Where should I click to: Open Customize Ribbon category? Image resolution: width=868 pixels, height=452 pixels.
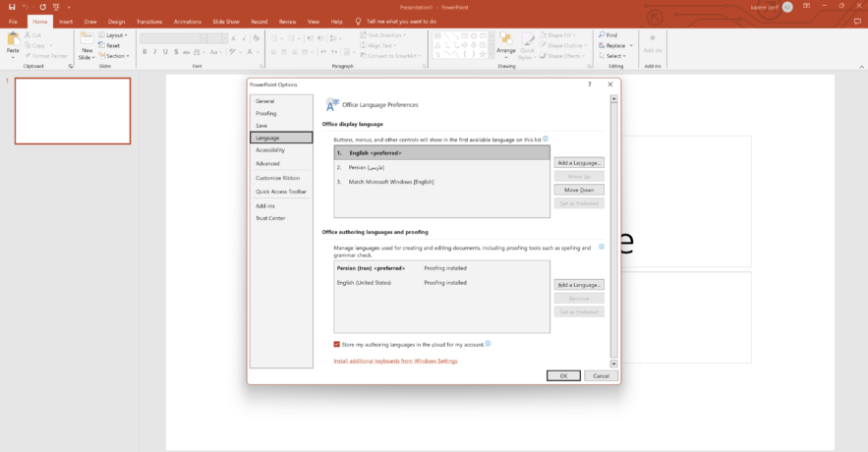pyautogui.click(x=281, y=178)
